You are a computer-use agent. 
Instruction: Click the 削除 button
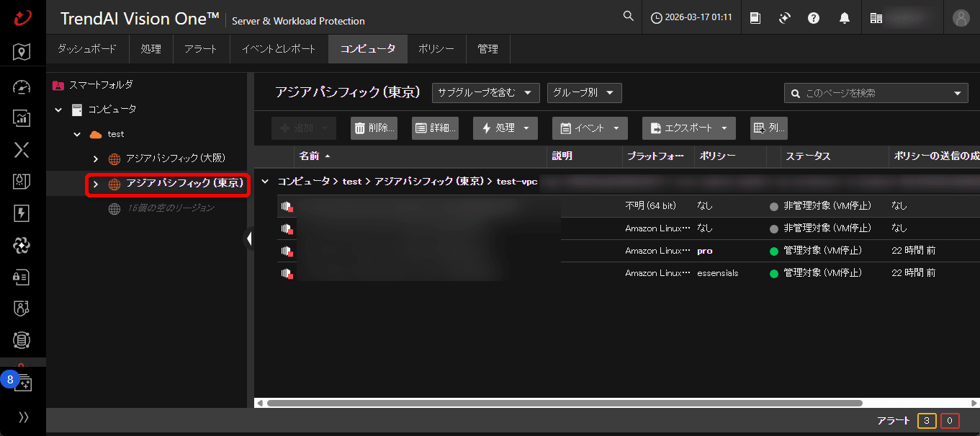(x=373, y=128)
